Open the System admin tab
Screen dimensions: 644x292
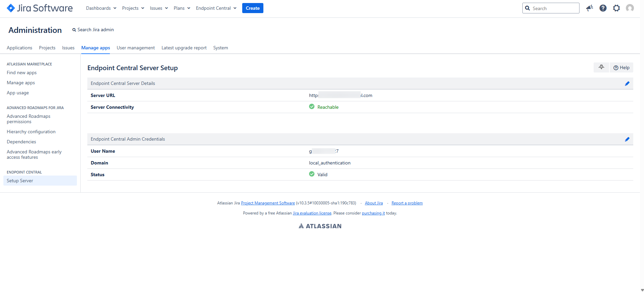221,48
